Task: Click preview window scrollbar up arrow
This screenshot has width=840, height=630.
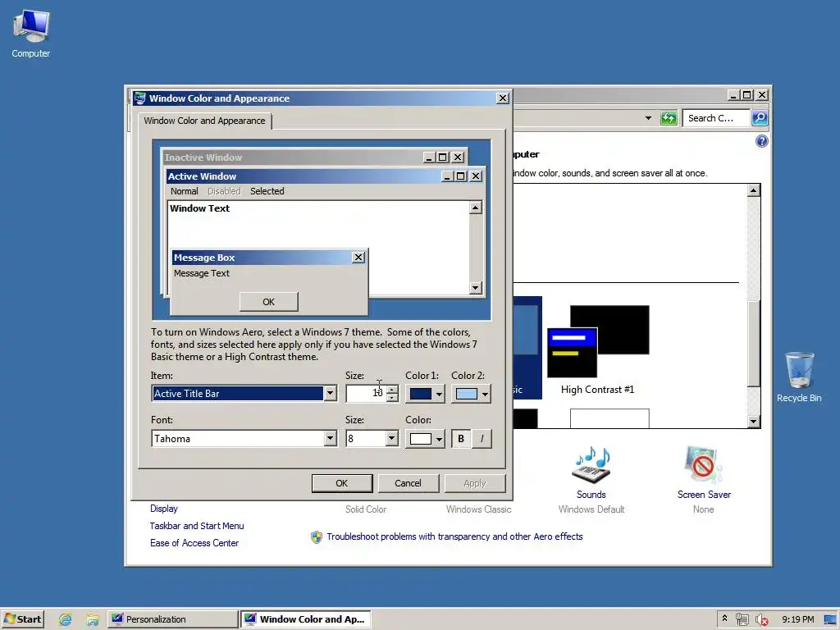Action: click(x=475, y=208)
